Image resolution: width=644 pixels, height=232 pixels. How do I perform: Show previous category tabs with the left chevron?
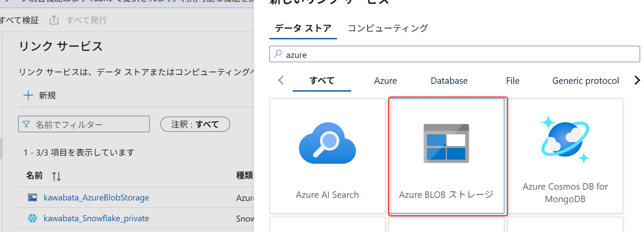pyautogui.click(x=281, y=80)
